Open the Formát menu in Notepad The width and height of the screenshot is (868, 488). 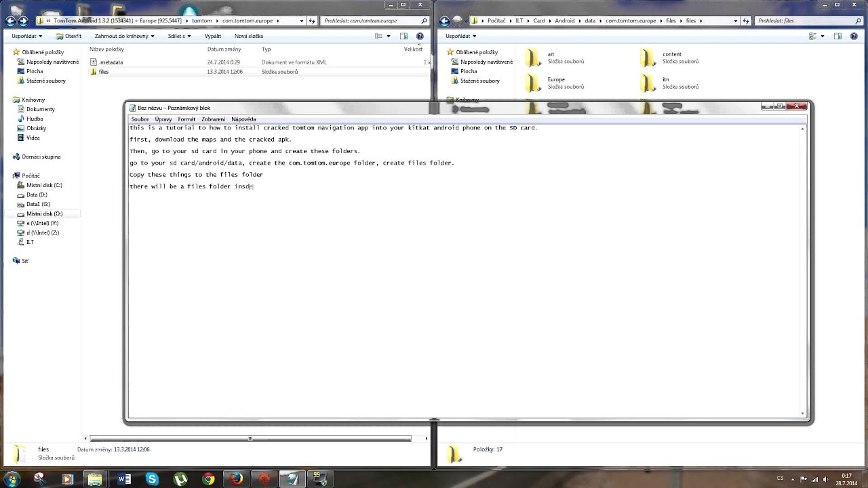pyautogui.click(x=186, y=119)
